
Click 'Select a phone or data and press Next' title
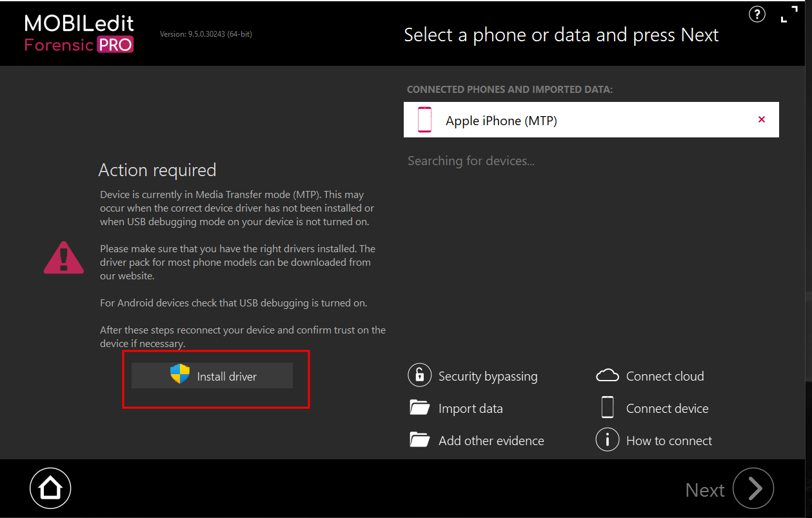point(561,35)
